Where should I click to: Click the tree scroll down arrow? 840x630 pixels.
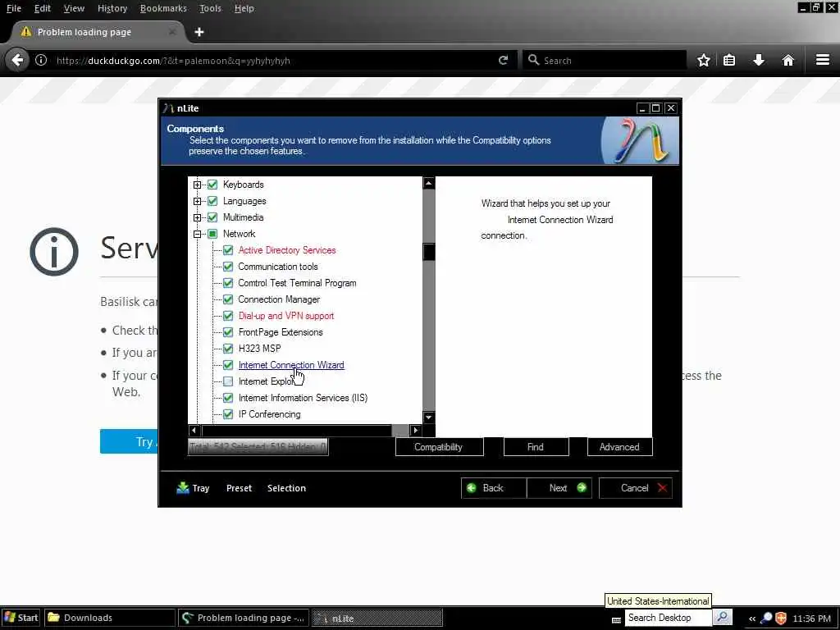pos(428,417)
